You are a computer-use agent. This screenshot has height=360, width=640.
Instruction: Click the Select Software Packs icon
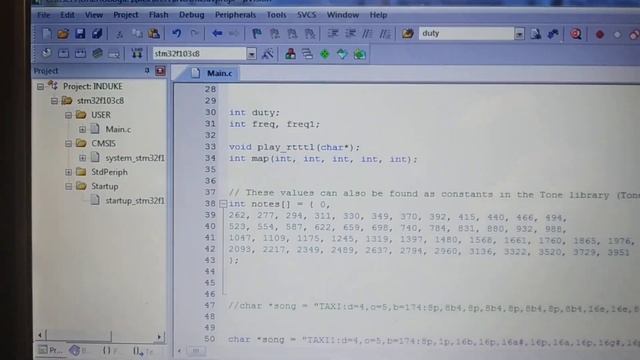pyautogui.click(x=342, y=54)
